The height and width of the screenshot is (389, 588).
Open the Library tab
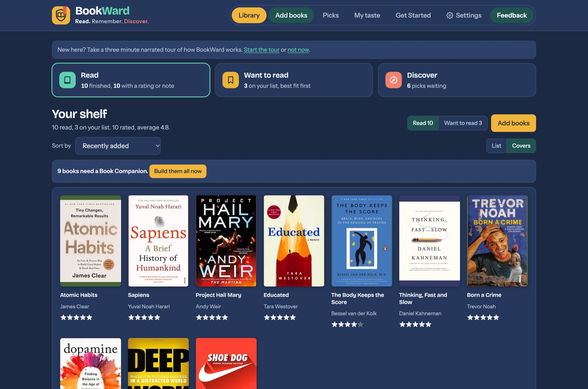[249, 15]
